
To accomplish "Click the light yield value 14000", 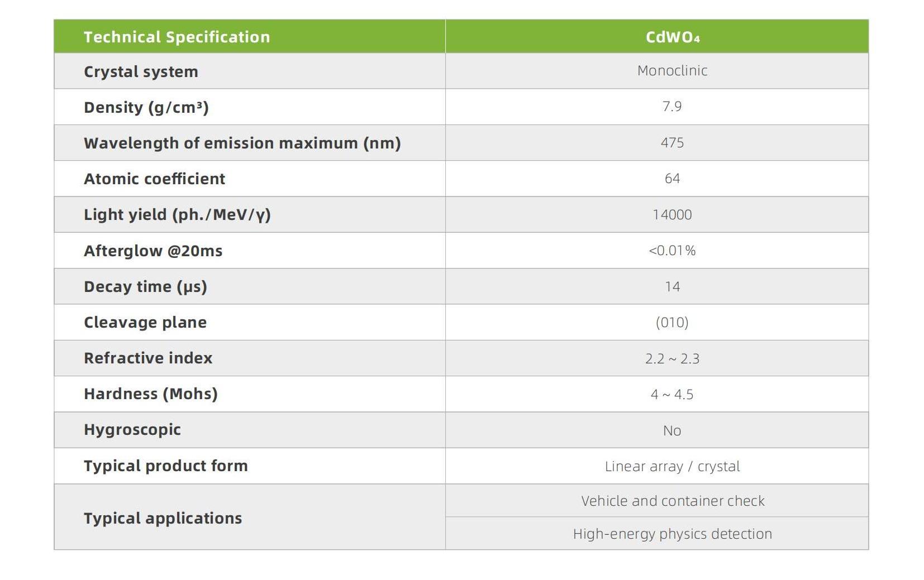I will click(672, 215).
